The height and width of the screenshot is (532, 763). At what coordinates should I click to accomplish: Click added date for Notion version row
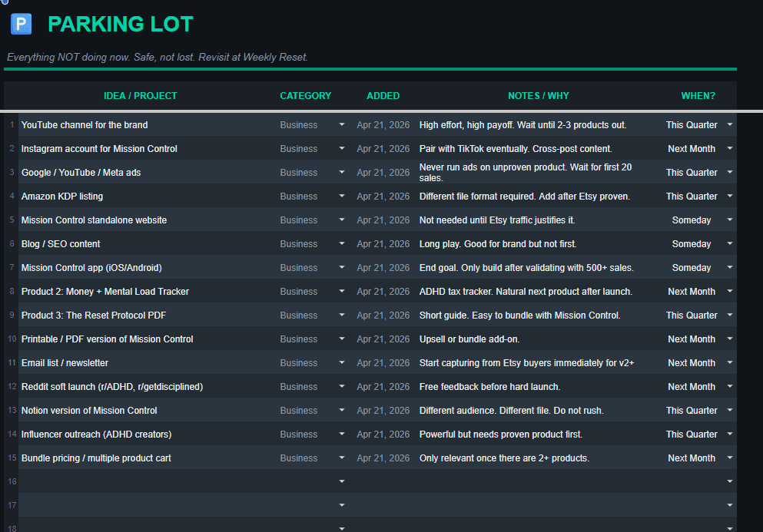383,411
